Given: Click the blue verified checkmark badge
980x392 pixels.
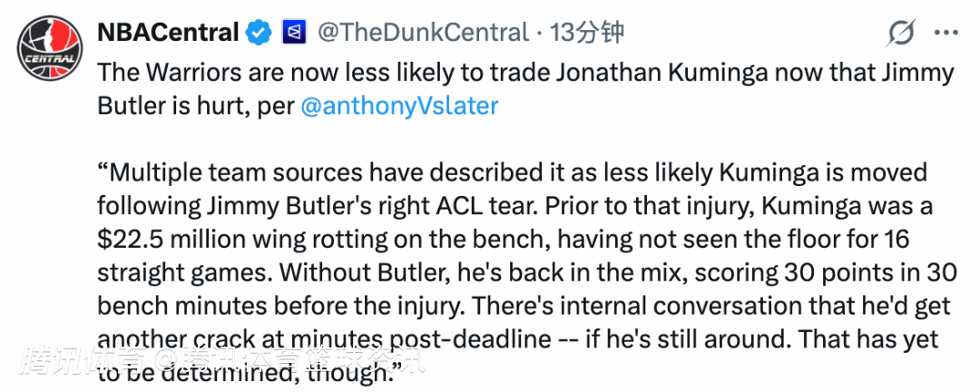Looking at the screenshot, I should 259,34.
